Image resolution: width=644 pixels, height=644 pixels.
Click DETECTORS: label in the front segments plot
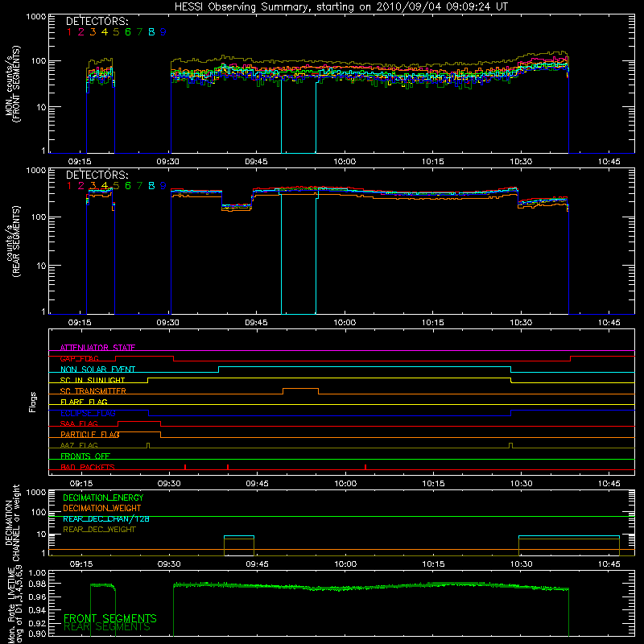(x=97, y=21)
